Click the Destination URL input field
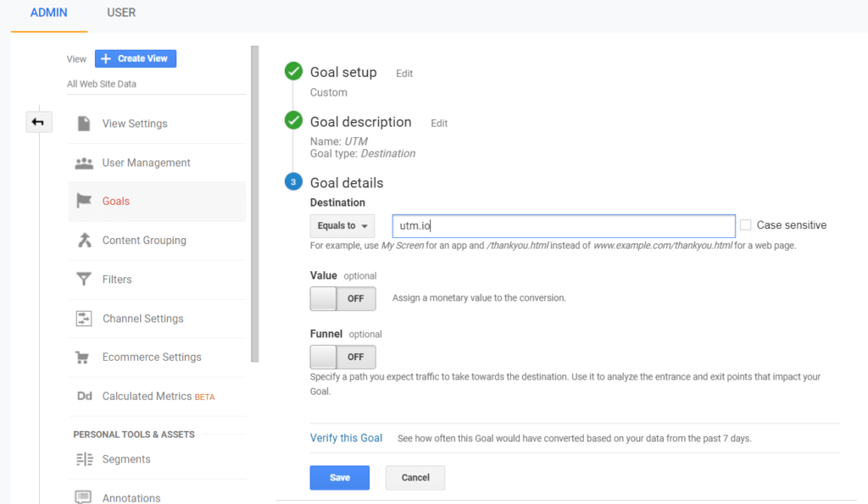 point(562,225)
